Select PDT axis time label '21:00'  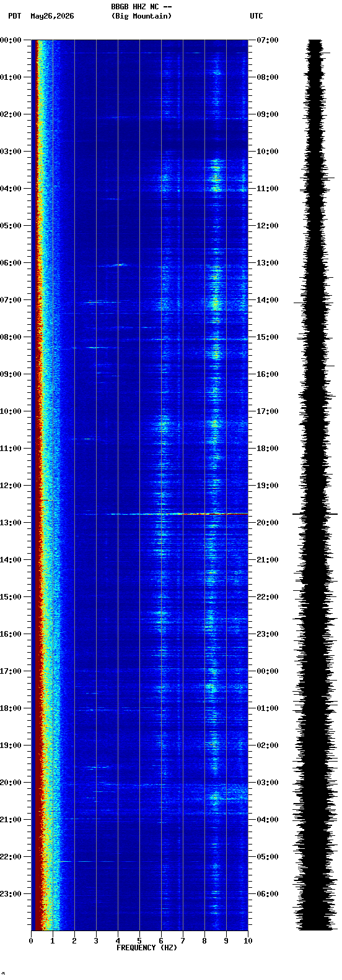(11, 820)
